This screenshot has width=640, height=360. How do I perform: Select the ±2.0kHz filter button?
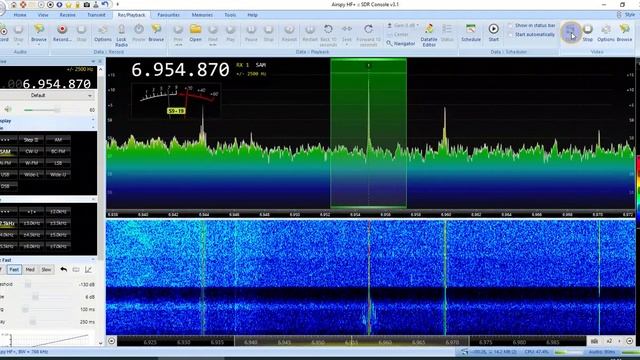(x=58, y=212)
